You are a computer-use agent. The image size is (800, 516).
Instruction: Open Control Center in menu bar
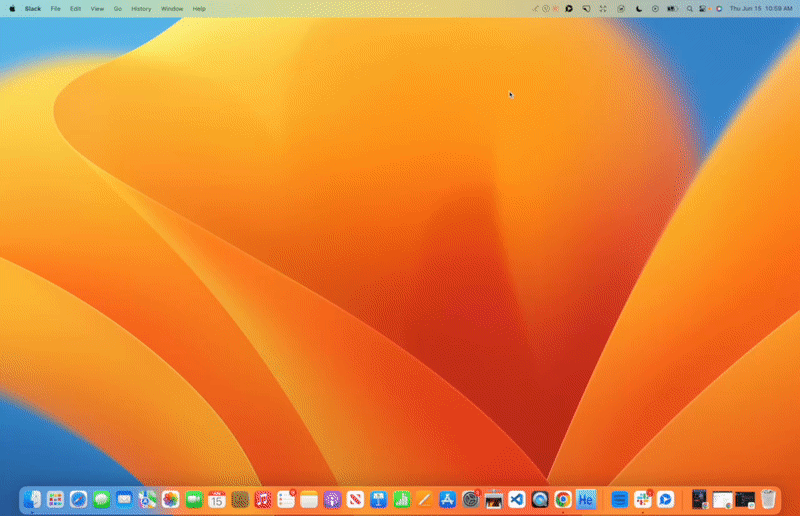[x=703, y=9]
